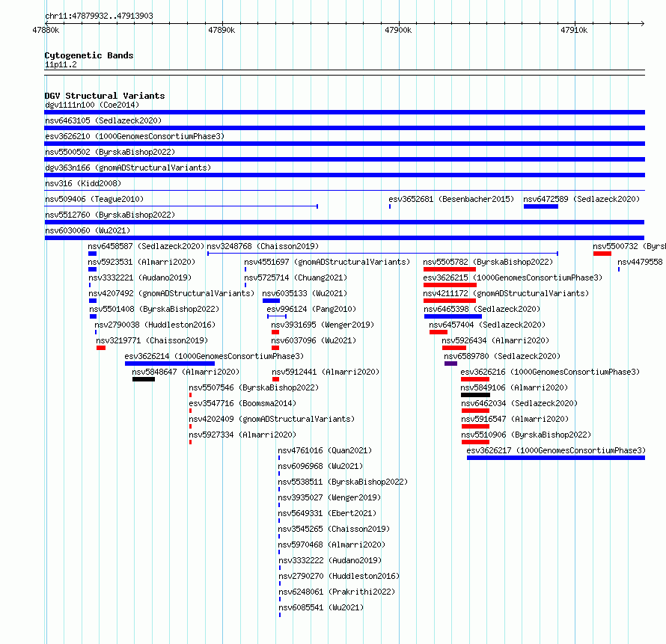Click nsv3931695 (Wenger2019) label

click(x=323, y=325)
